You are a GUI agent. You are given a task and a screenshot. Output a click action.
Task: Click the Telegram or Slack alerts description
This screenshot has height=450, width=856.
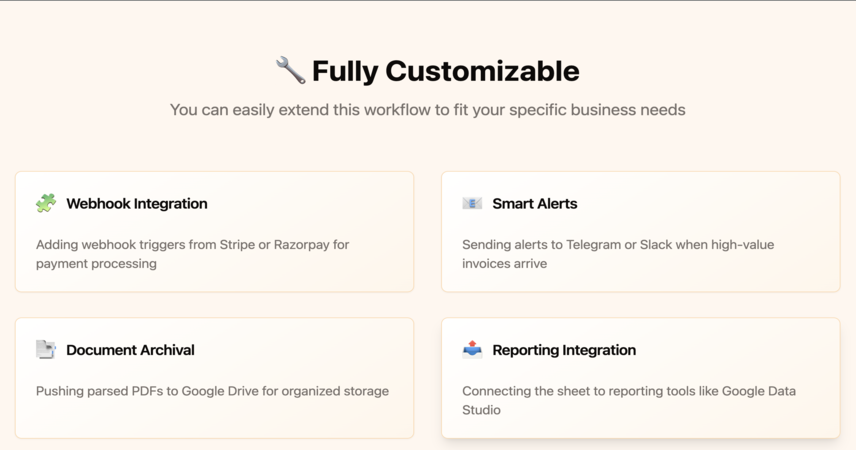click(x=618, y=254)
